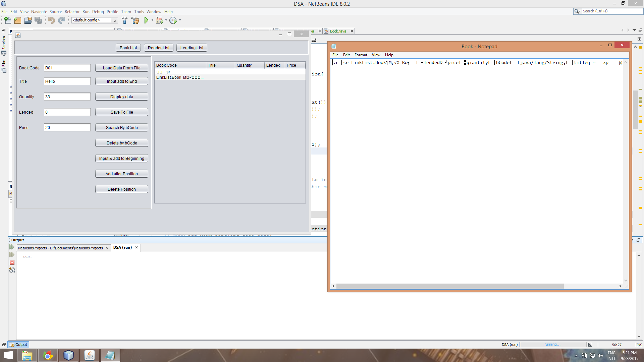Close the DSA (run) output tab
The height and width of the screenshot is (362, 644).
point(137,247)
